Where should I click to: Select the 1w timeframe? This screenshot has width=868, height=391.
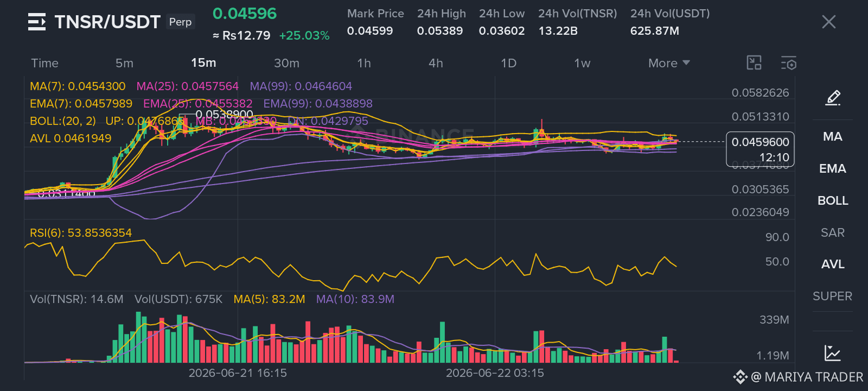pos(582,63)
